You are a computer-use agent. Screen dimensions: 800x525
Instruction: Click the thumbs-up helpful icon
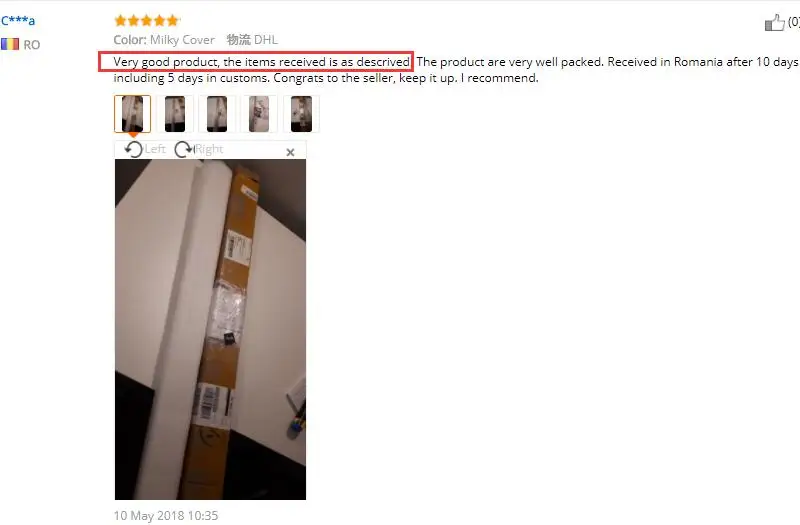point(774,22)
